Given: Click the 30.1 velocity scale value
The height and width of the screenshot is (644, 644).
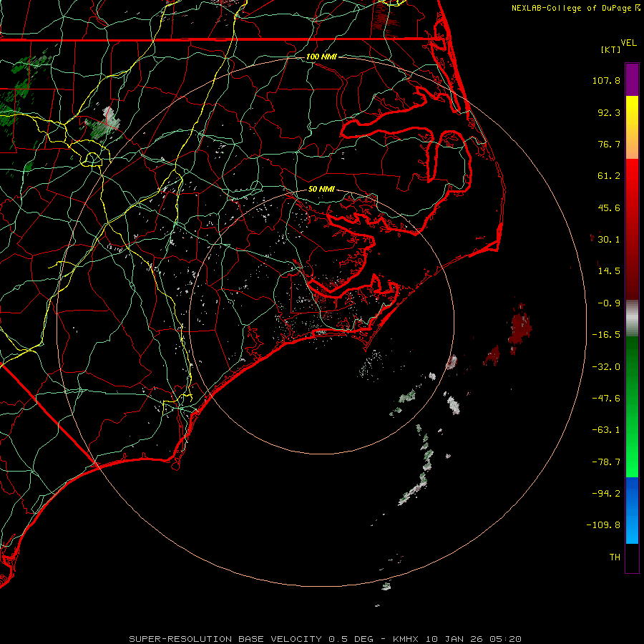Looking at the screenshot, I should coord(609,240).
